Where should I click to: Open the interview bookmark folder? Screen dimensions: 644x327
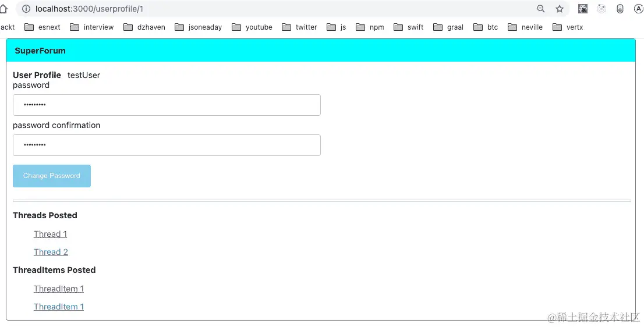pyautogui.click(x=91, y=27)
